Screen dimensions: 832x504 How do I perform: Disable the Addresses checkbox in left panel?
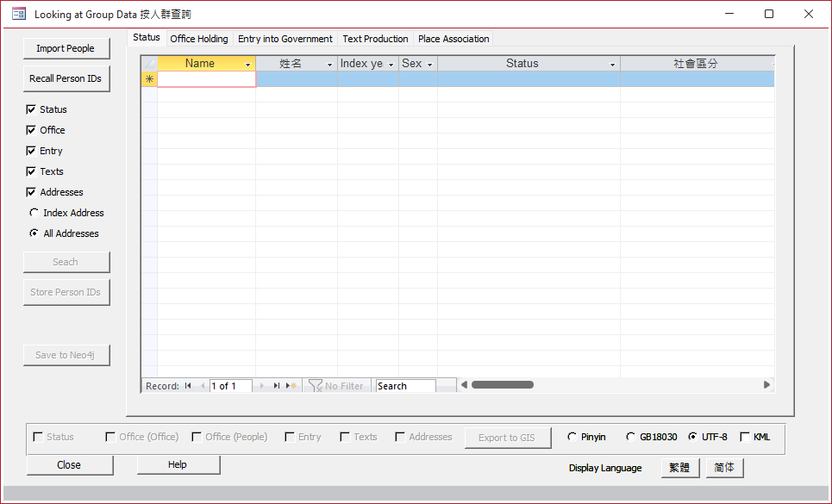tap(32, 192)
